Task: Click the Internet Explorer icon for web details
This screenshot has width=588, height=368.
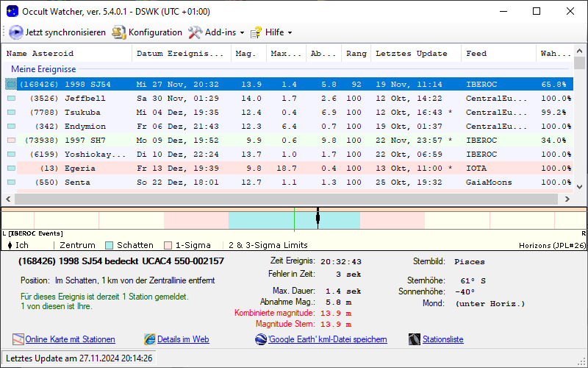Action: click(150, 339)
